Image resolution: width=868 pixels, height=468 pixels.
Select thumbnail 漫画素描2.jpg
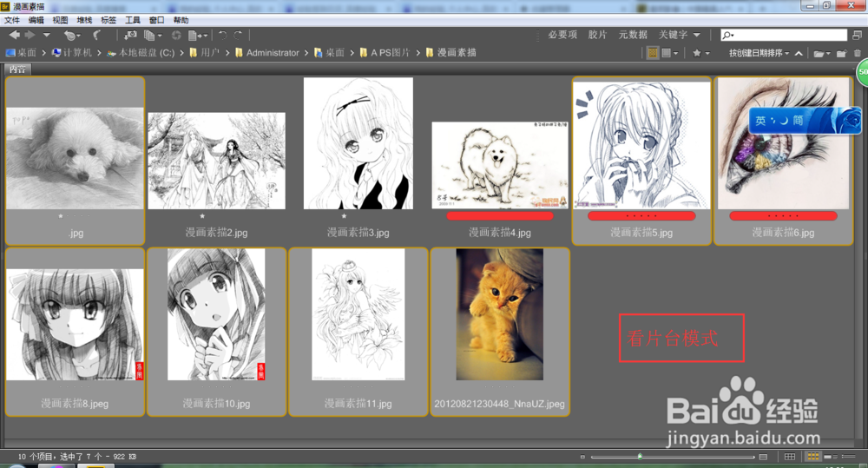(216, 161)
